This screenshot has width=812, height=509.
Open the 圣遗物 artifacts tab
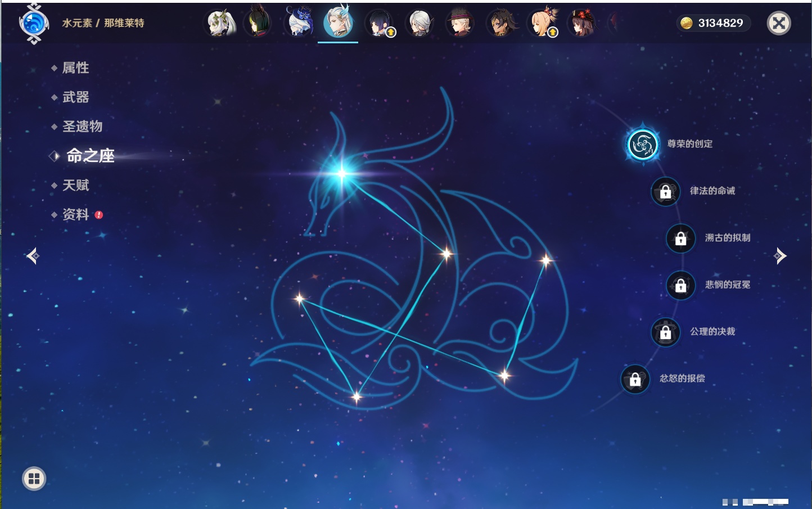point(82,127)
